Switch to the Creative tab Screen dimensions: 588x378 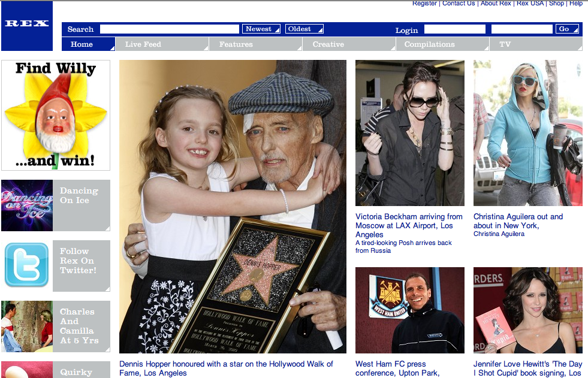(349, 44)
